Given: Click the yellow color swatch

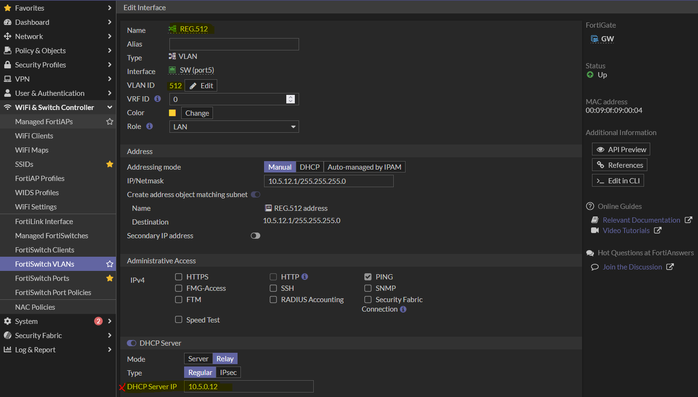Looking at the screenshot, I should click(x=172, y=113).
